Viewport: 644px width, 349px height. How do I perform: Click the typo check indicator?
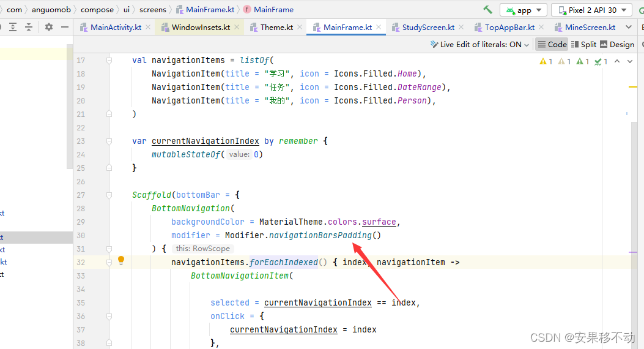point(601,61)
